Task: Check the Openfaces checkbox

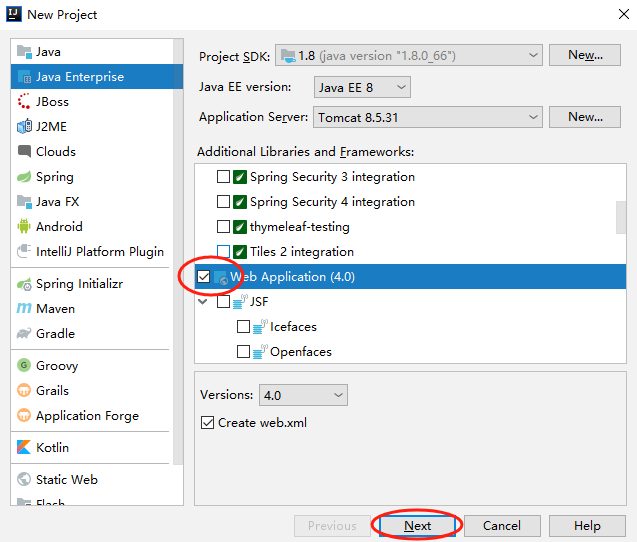Action: 243,352
